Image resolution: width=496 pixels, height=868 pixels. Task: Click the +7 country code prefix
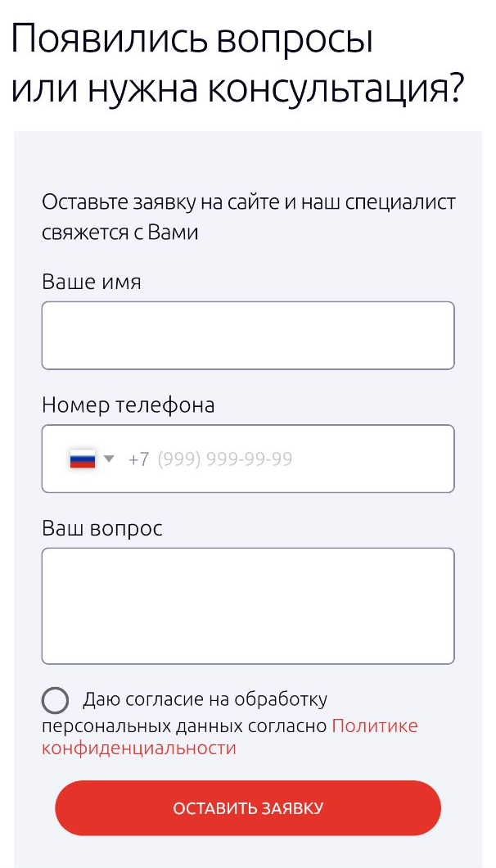tap(138, 459)
